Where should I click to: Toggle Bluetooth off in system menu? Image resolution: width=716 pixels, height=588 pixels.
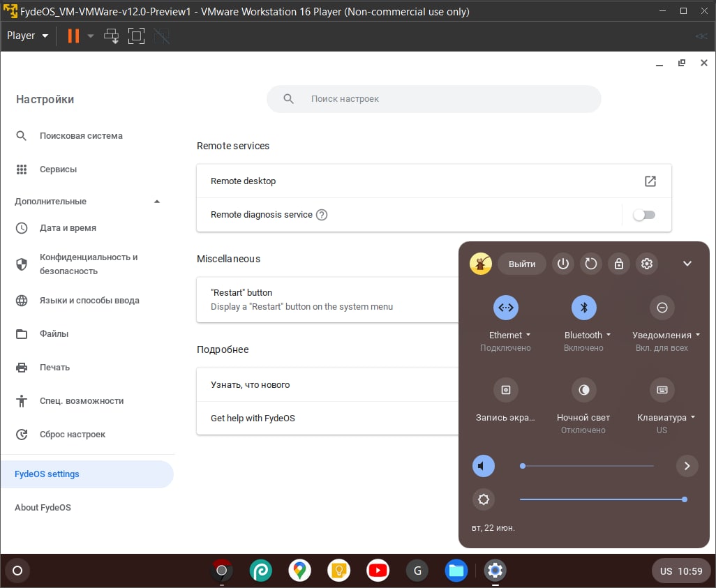pos(584,308)
